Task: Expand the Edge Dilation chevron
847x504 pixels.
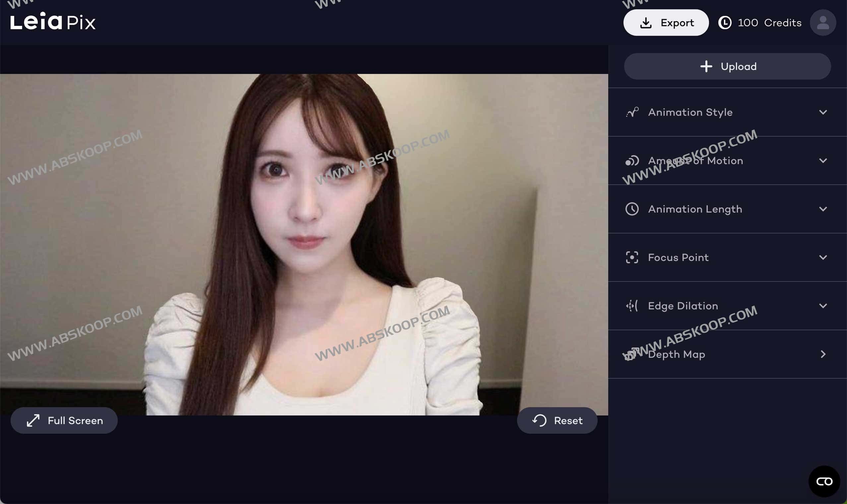Action: [x=823, y=306]
